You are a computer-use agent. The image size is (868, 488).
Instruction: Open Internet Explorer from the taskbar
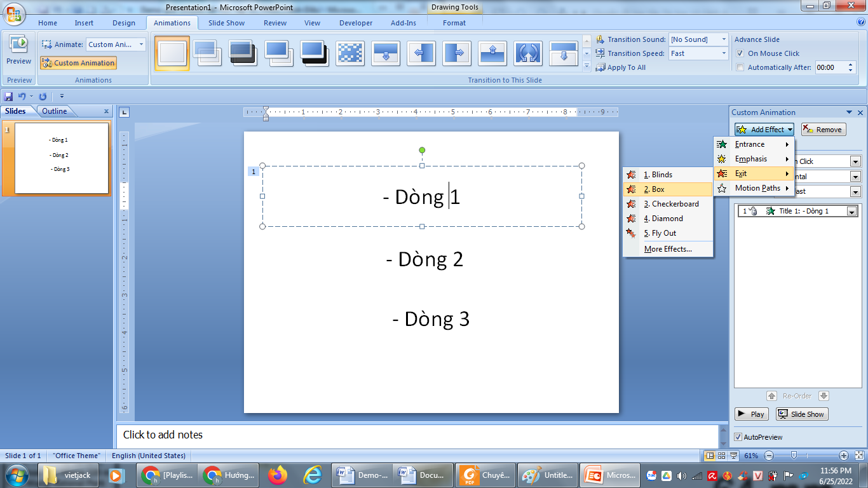coord(312,475)
